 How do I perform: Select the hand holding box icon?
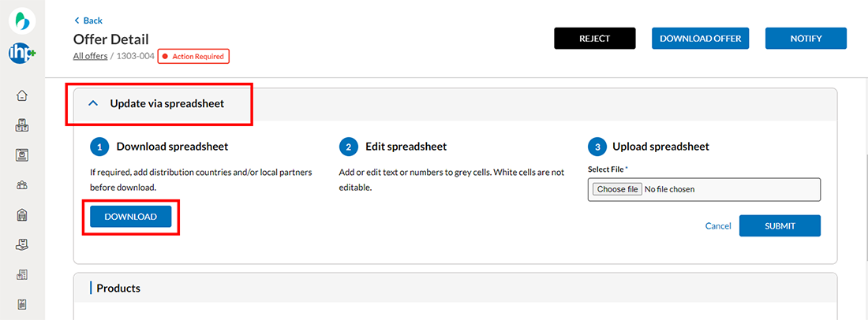coord(22,244)
